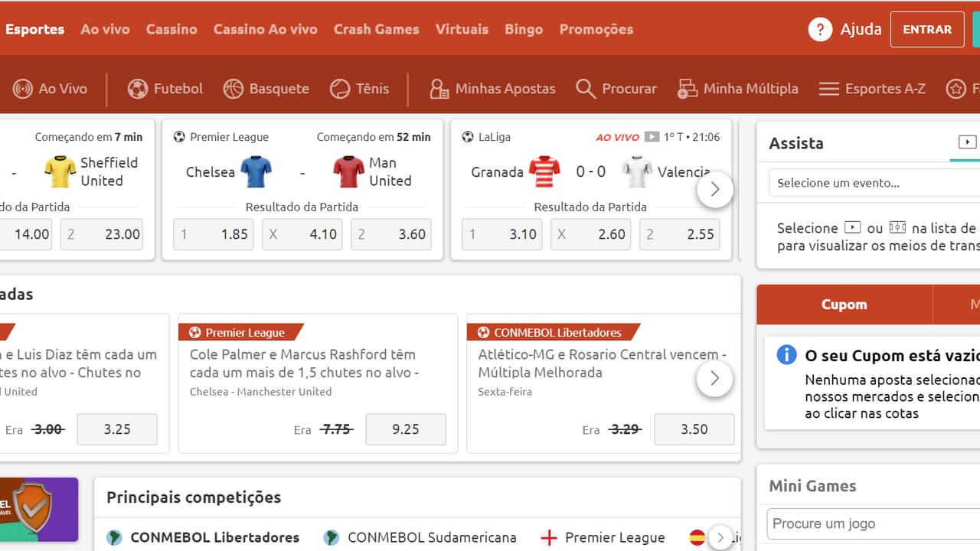Select boosted odds 3.25 button

[x=117, y=429]
